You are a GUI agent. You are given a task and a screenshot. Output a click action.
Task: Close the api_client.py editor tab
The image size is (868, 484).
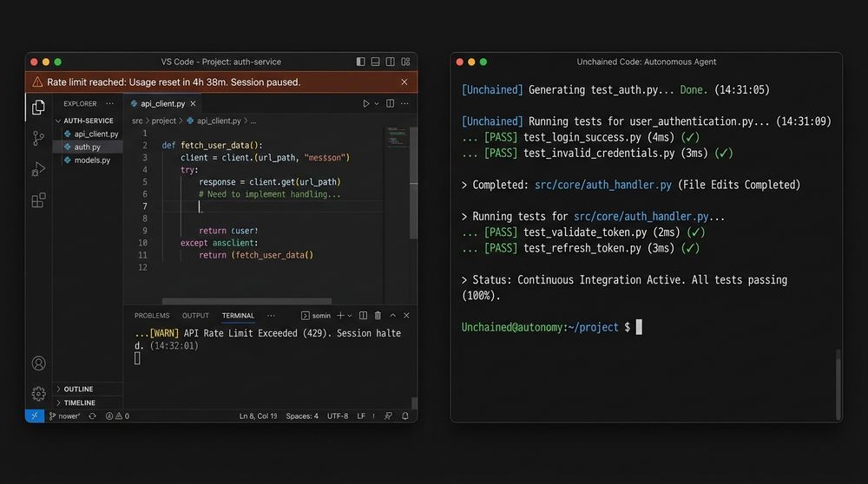(194, 103)
